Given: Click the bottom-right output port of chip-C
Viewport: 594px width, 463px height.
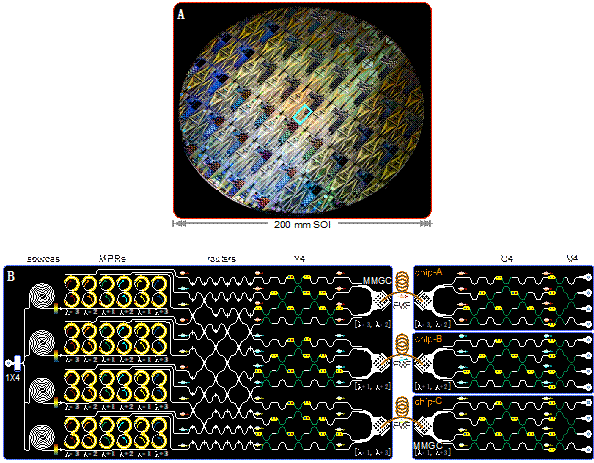Looking at the screenshot, I should point(588,449).
